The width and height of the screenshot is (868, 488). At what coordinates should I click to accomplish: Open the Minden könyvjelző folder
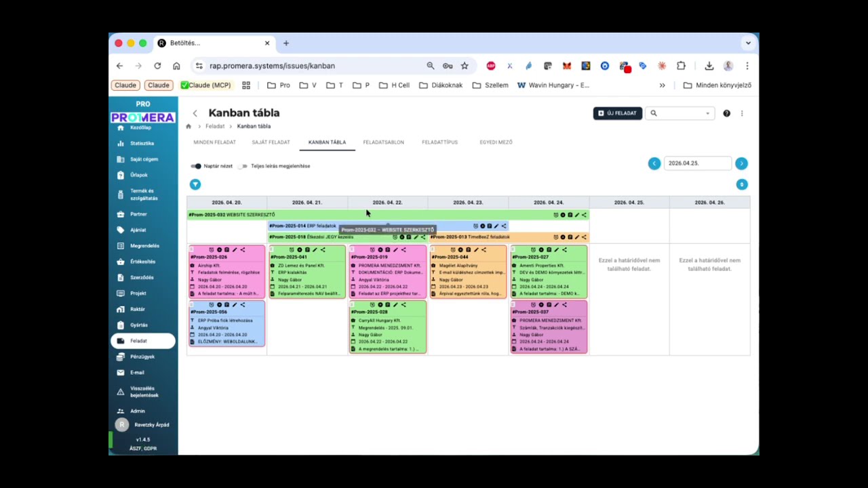point(717,85)
